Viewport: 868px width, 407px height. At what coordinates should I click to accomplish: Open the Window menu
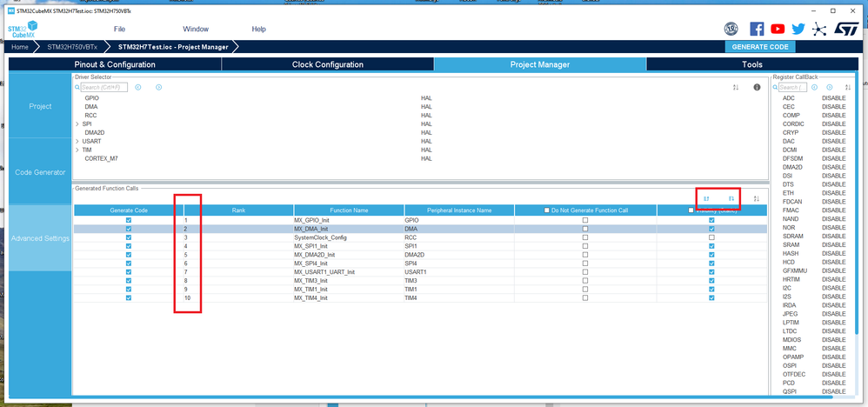[196, 29]
